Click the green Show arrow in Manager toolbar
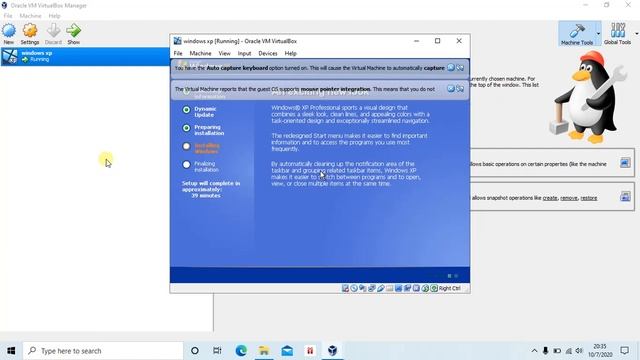This screenshot has height=360, width=640. point(73,31)
